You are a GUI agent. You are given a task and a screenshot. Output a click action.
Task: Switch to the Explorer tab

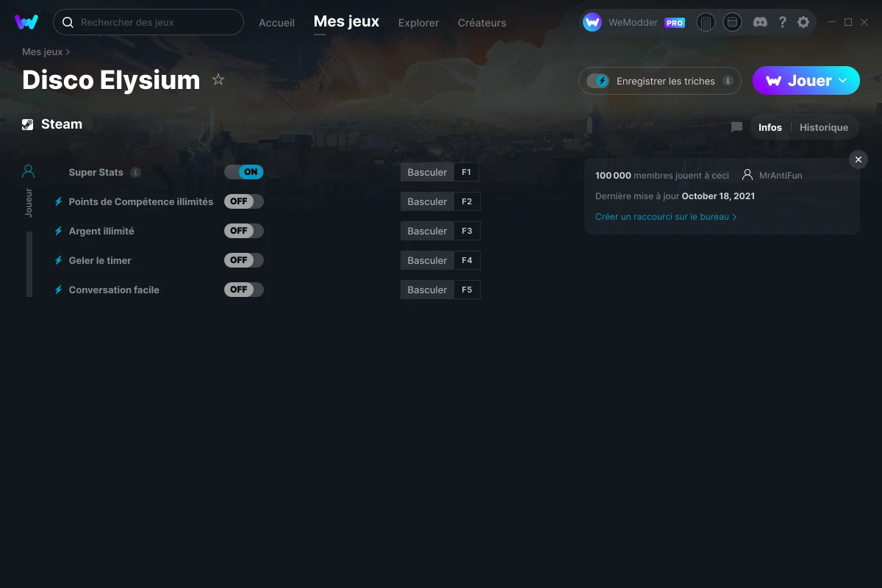[x=418, y=23]
